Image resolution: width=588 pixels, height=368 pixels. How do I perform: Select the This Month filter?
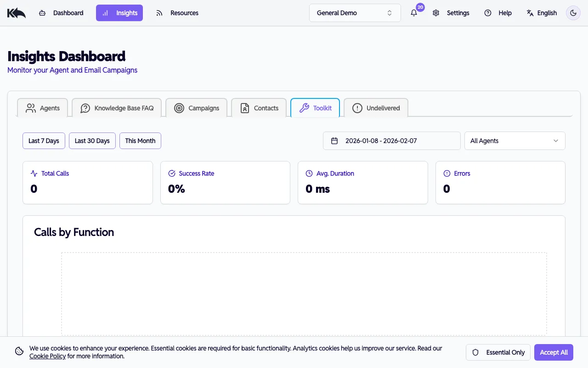[x=140, y=141]
